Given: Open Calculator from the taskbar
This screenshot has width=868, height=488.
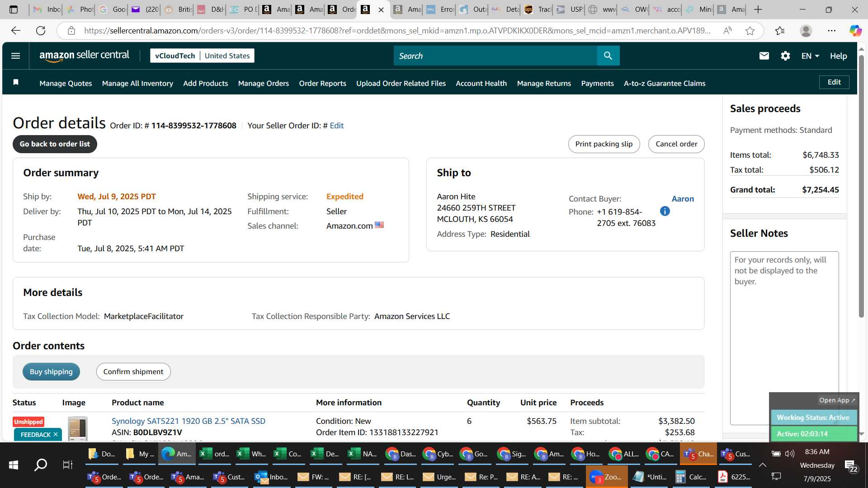Looking at the screenshot, I should point(691,477).
